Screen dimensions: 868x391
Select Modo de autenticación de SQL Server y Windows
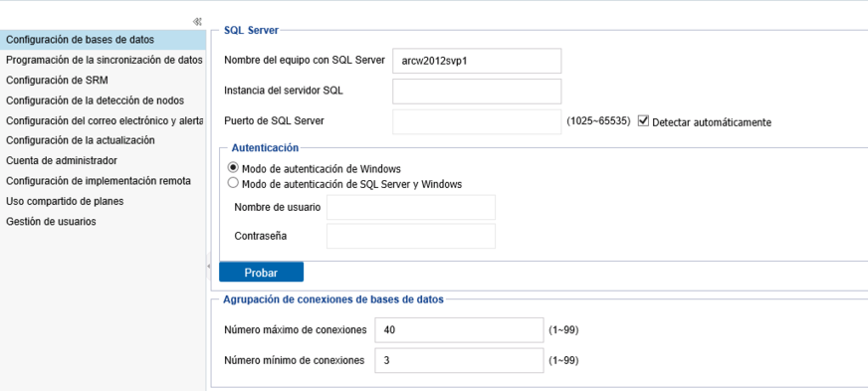[x=234, y=183]
